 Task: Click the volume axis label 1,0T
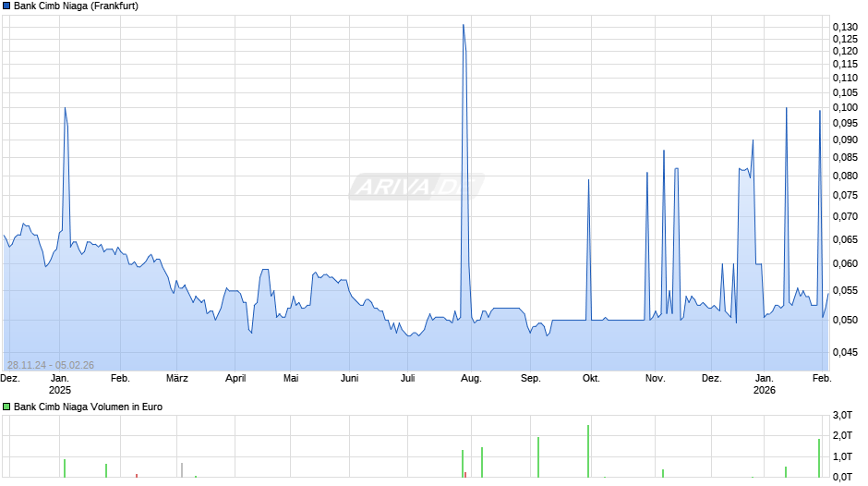pyautogui.click(x=842, y=456)
